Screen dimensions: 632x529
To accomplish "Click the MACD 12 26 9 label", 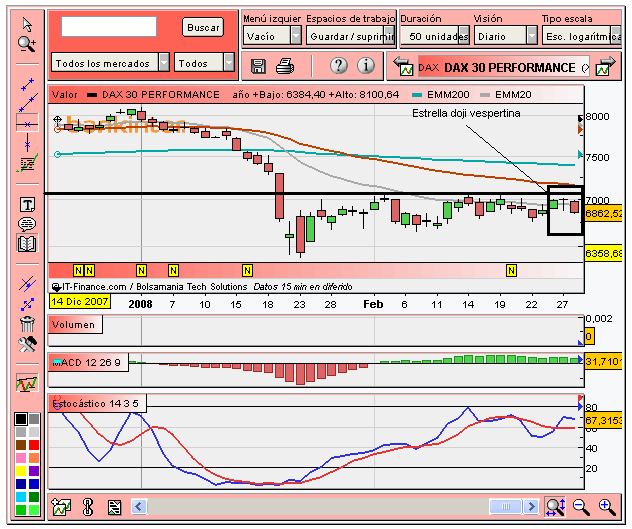I will pyautogui.click(x=87, y=362).
